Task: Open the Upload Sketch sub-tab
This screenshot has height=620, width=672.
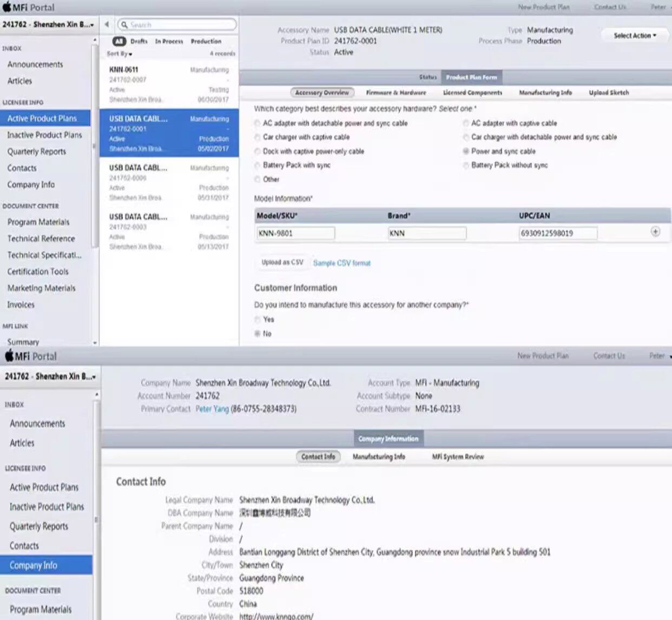Action: click(x=609, y=93)
